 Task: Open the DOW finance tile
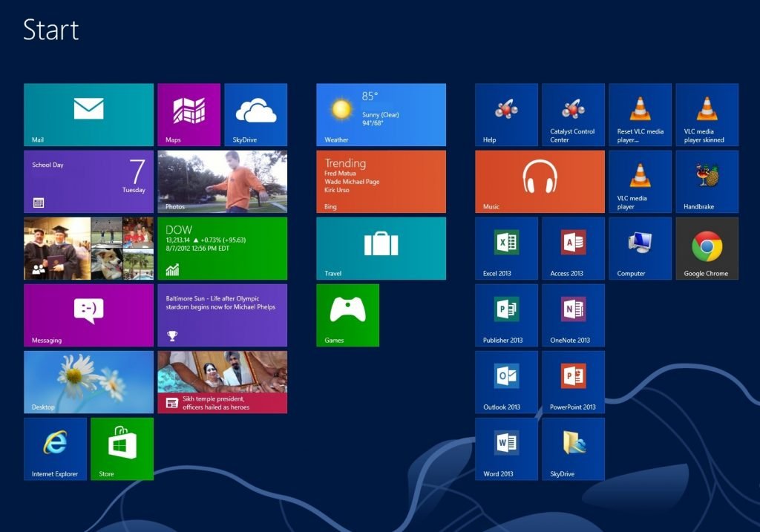pos(222,248)
